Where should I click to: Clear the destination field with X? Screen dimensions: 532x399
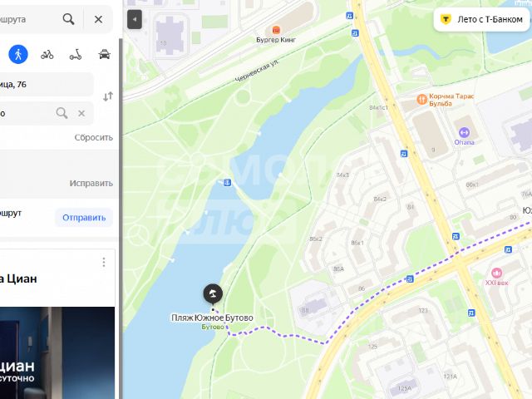tap(81, 113)
